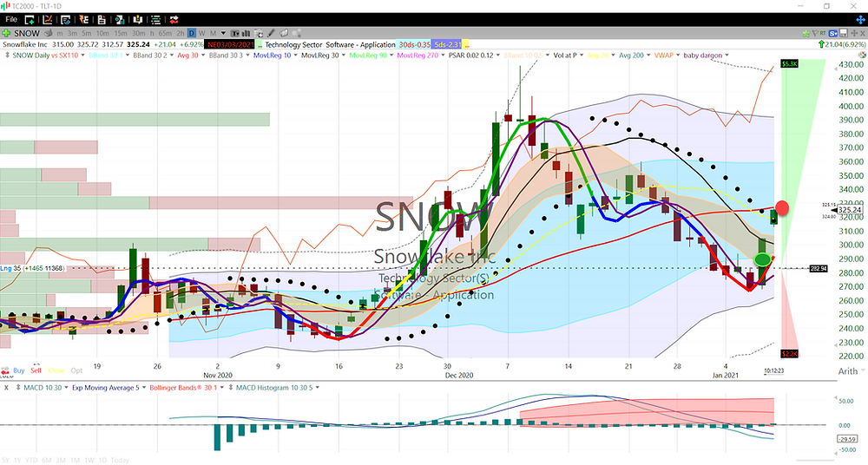
Task: Select the 5m timeframe
Action: pos(86,33)
